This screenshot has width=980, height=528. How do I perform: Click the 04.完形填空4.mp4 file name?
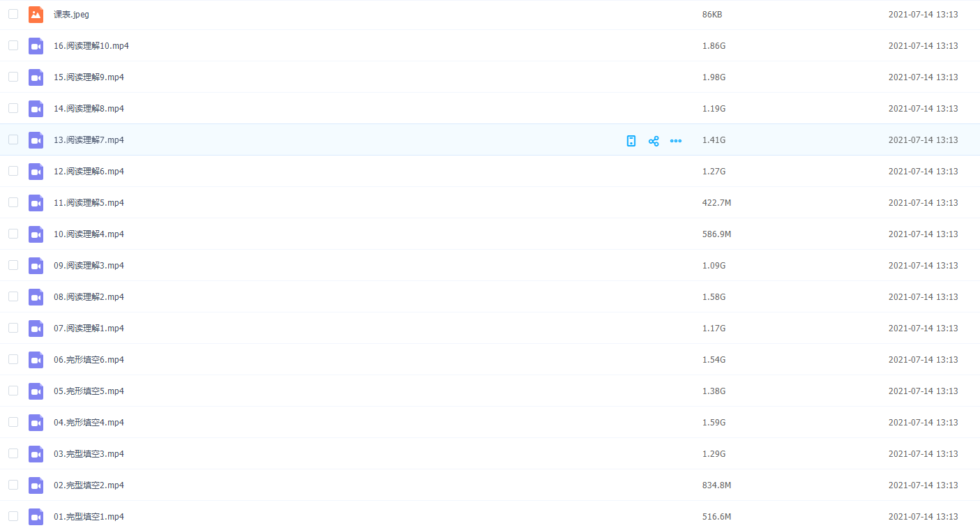[x=89, y=423]
